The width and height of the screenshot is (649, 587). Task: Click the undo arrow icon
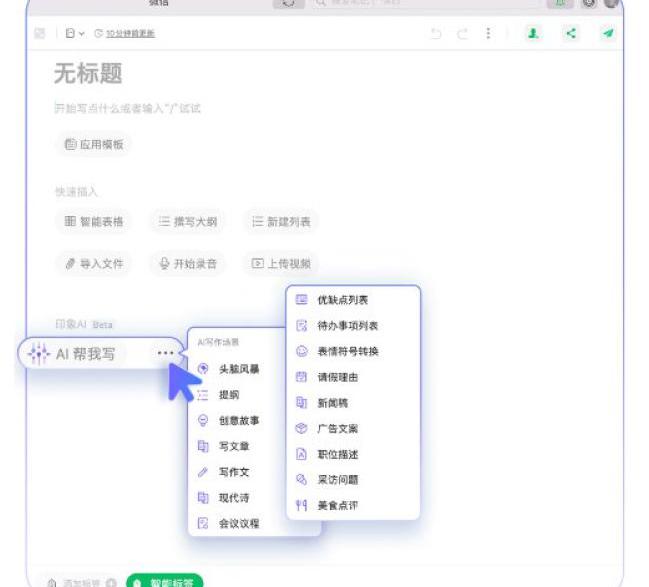coord(436,34)
